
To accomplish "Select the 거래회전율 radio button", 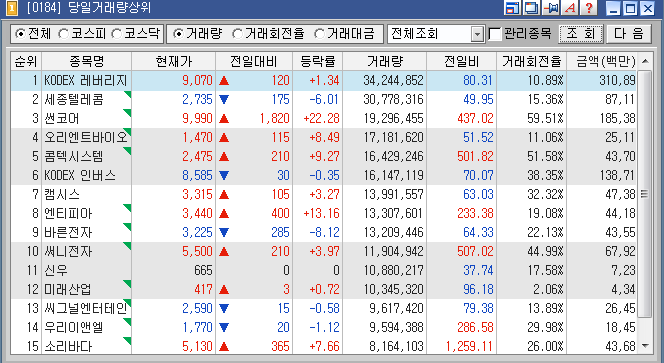I will 237,34.
